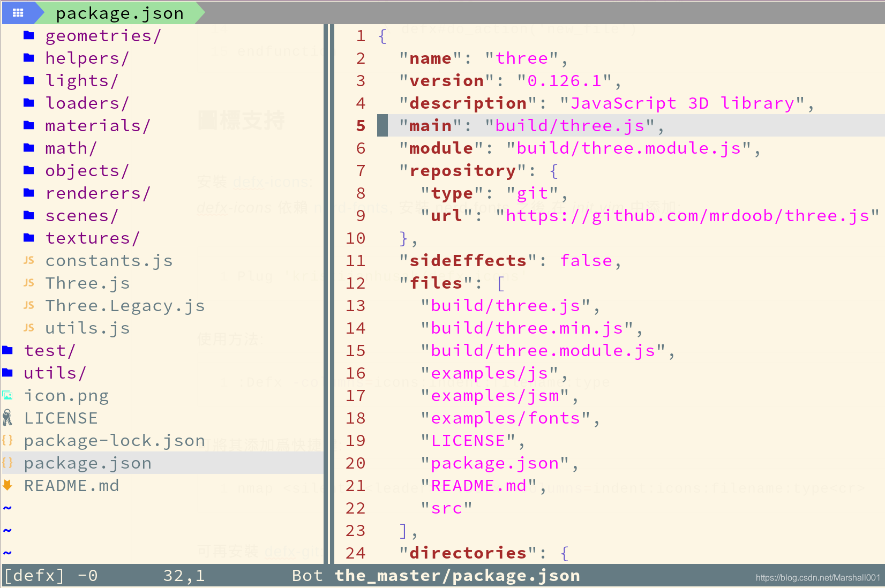Click the cursor block on line 5
Image resolution: width=885 pixels, height=588 pixels.
pos(382,125)
